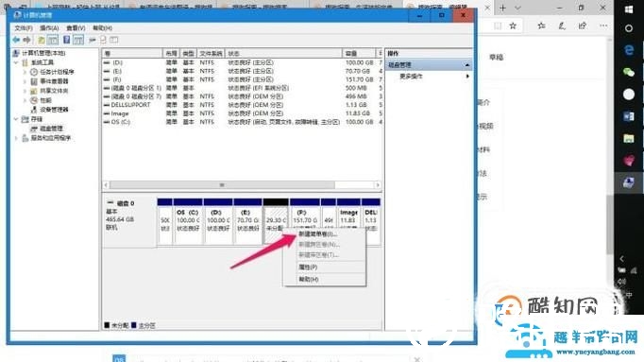Open a new Edge tab with plus
The height and width of the screenshot is (362, 644).
click(502, 8)
